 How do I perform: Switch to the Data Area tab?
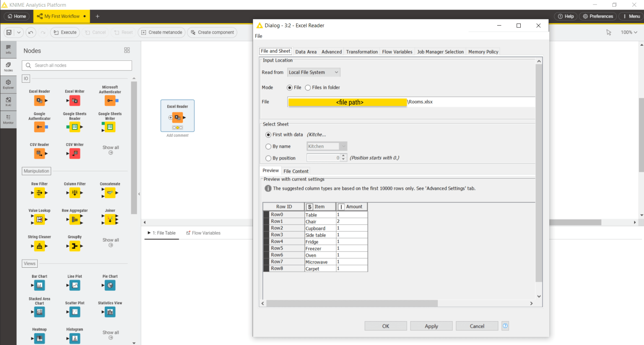tap(306, 52)
